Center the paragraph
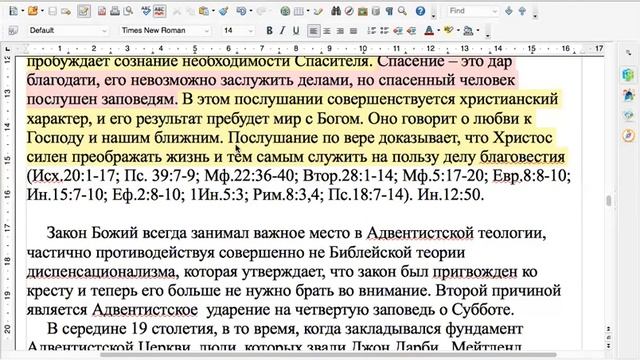Viewport: 640px width, 360px height. [x=327, y=30]
